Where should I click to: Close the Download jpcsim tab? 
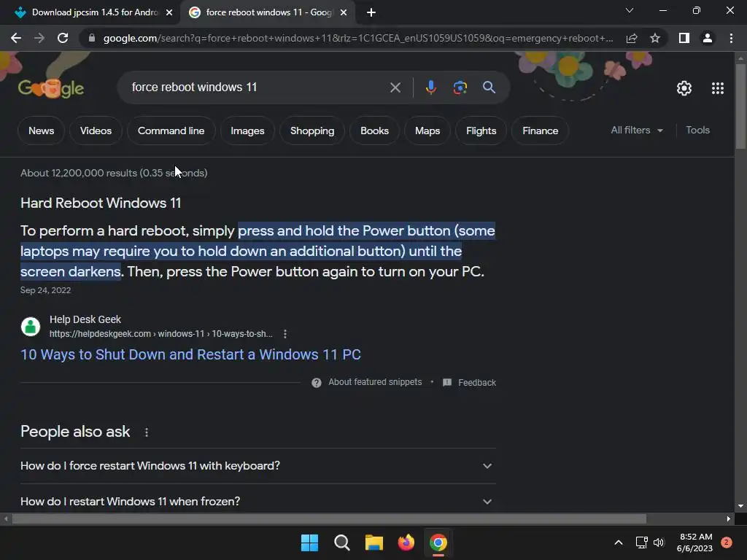point(169,12)
